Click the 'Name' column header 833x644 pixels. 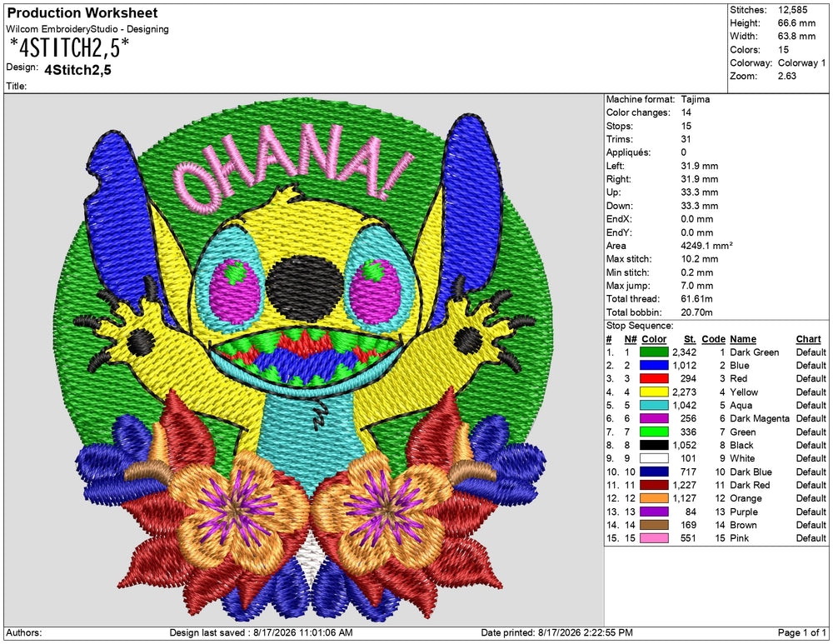coord(743,339)
